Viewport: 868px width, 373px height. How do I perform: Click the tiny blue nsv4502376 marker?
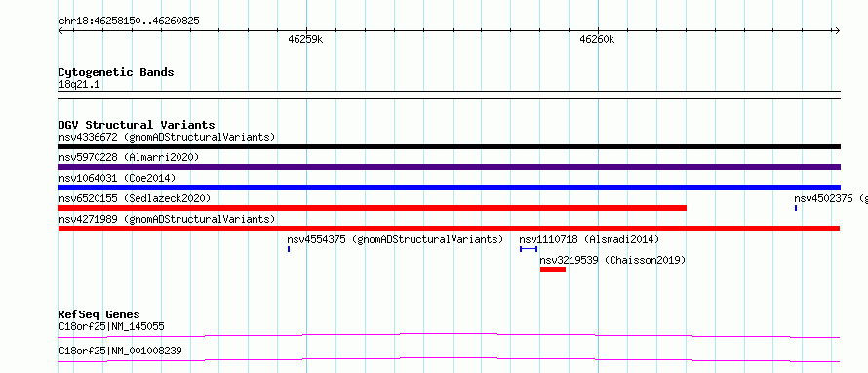pos(796,208)
